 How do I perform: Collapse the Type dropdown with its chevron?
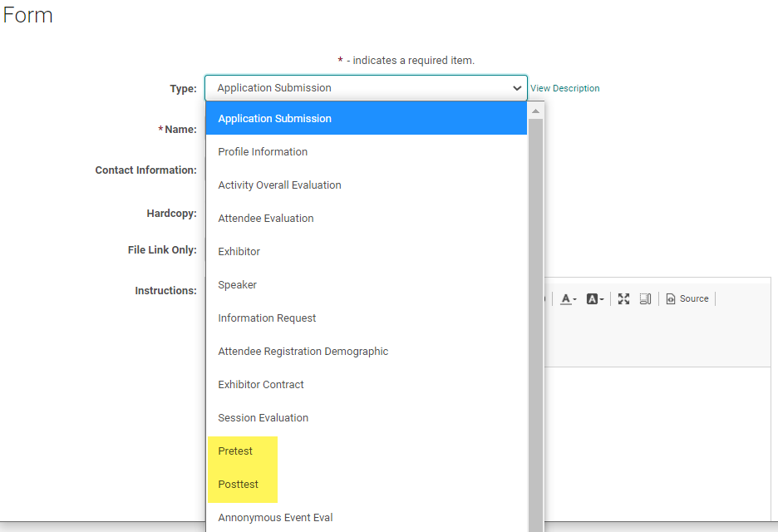(517, 88)
